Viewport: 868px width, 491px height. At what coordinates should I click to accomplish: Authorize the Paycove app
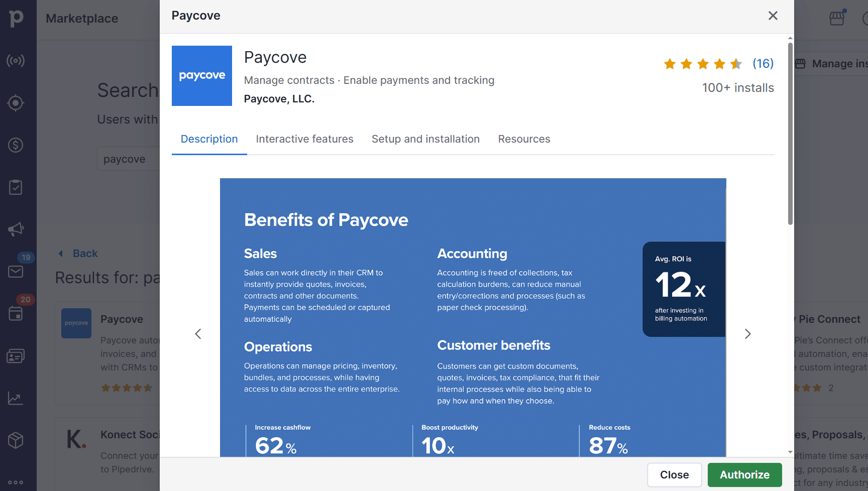744,474
